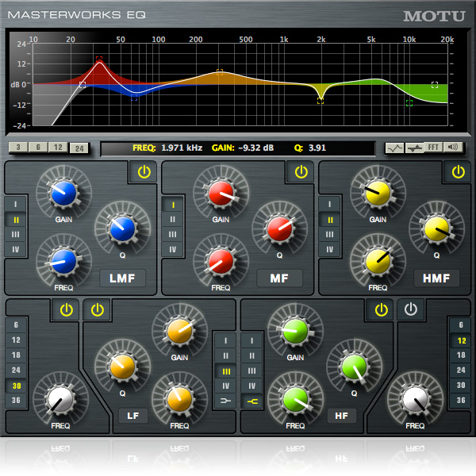Toggle the filled band response display button

tap(414, 148)
